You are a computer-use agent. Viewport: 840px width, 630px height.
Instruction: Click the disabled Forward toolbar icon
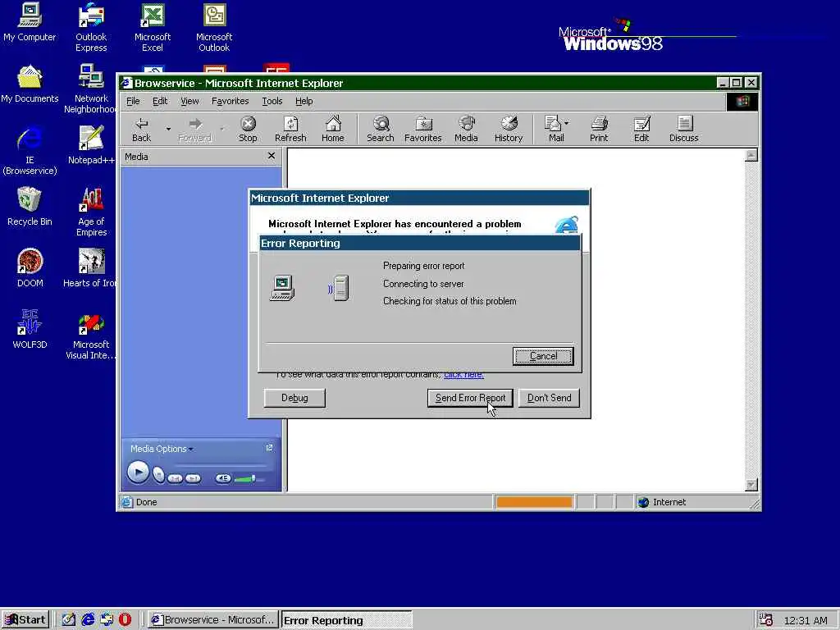[194, 130]
